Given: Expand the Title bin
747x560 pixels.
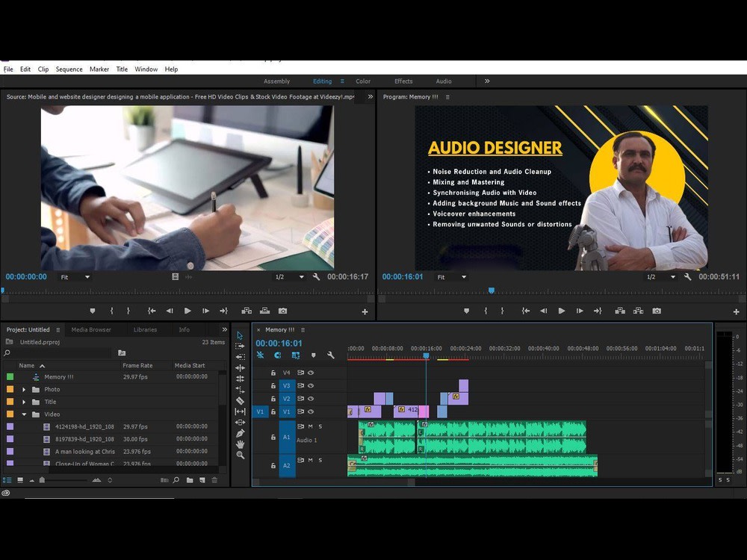Looking at the screenshot, I should pos(24,402).
